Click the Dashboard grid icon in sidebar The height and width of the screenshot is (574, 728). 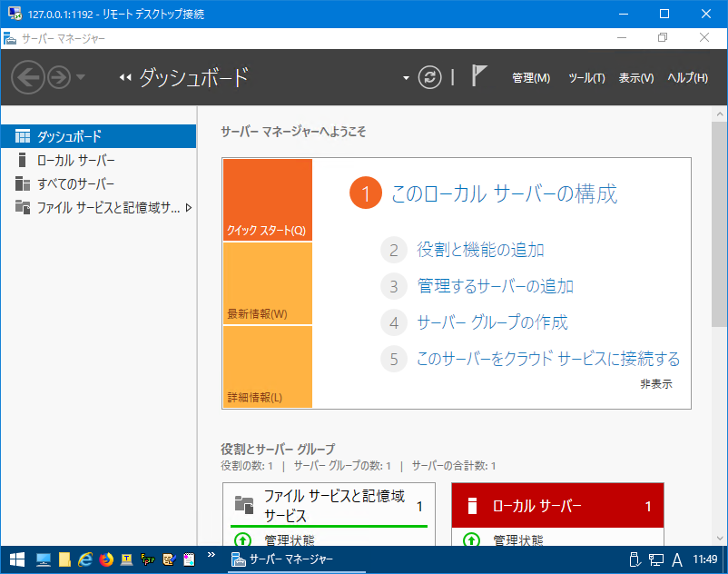[x=23, y=136]
